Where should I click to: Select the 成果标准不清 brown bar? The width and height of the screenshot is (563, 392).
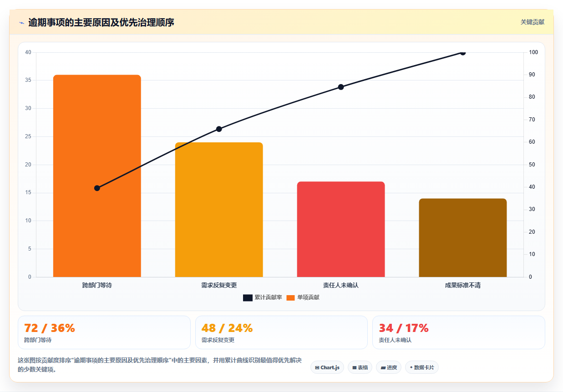(x=463, y=238)
